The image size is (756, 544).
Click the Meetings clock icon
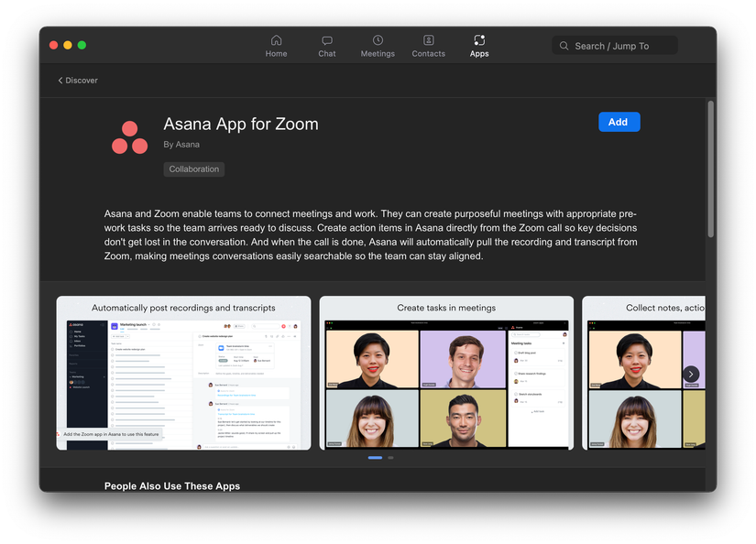click(378, 40)
